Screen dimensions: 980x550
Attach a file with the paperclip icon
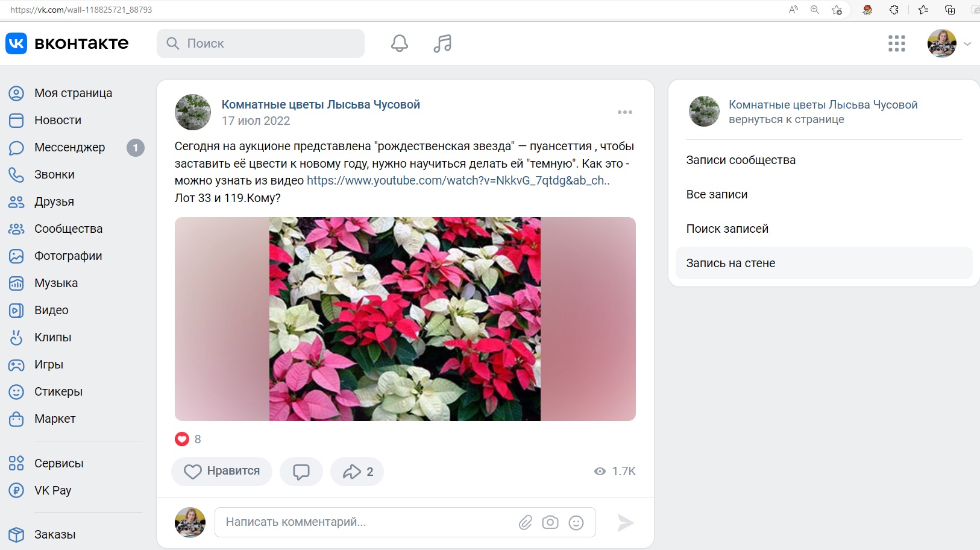pyautogui.click(x=526, y=522)
